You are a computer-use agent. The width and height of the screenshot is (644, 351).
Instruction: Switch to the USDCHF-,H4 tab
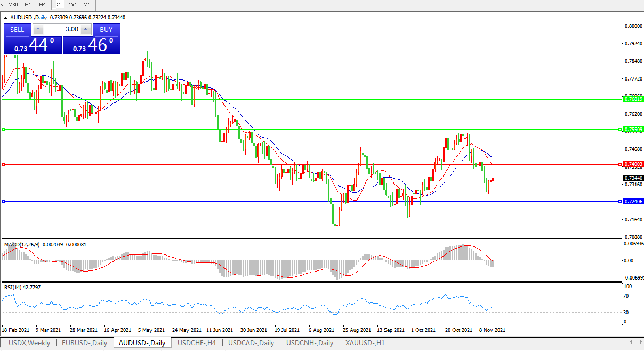(x=197, y=343)
